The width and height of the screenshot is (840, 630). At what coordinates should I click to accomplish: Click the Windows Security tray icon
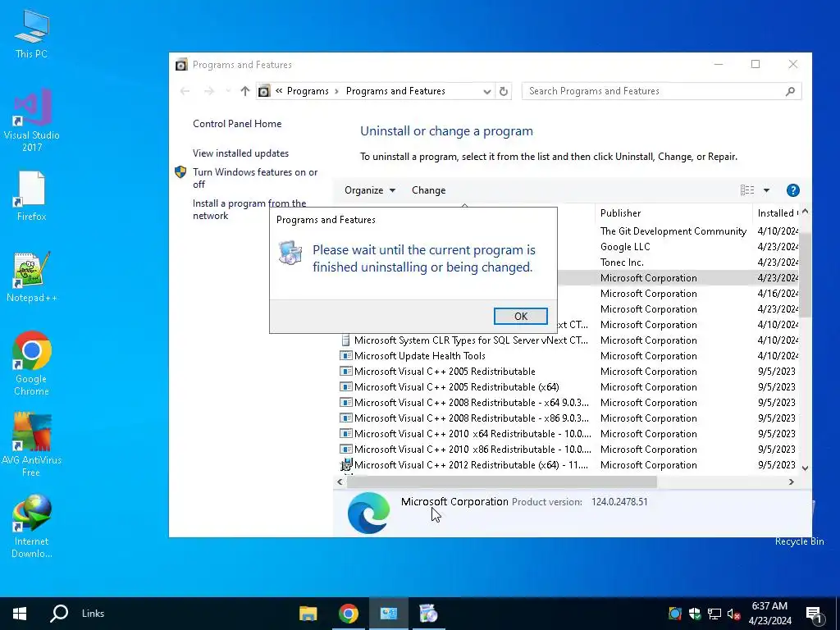click(x=695, y=614)
